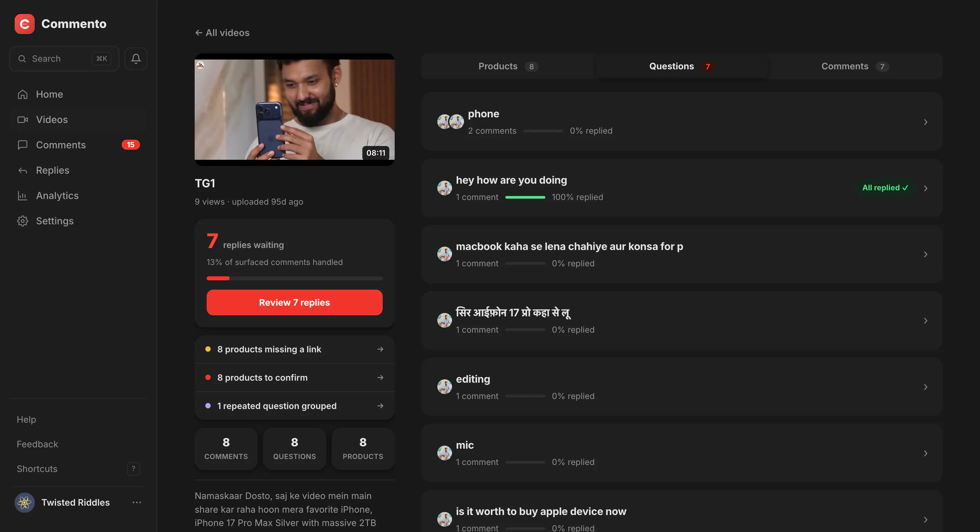
Task: Expand the Hindi iPhone 17 Pro question chevron
Action: [926, 321]
